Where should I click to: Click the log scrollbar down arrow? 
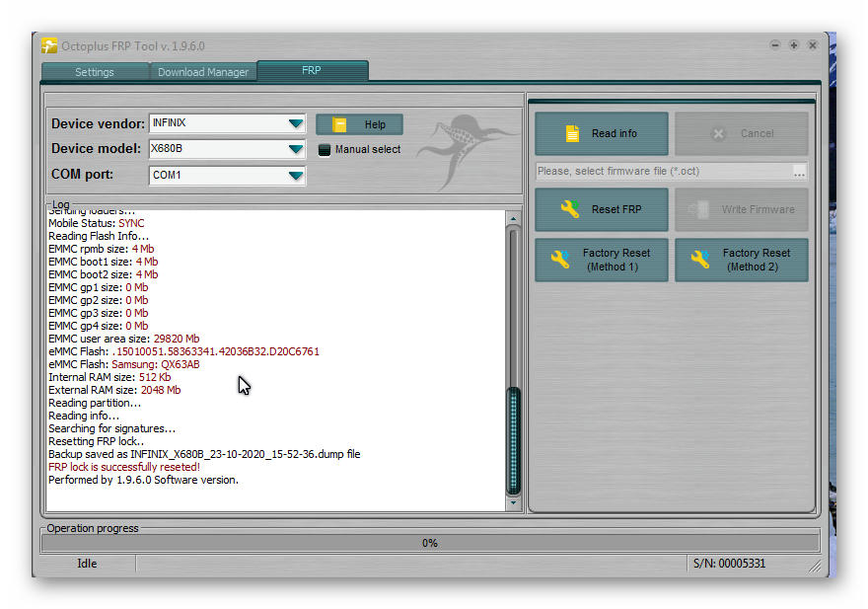click(x=513, y=503)
